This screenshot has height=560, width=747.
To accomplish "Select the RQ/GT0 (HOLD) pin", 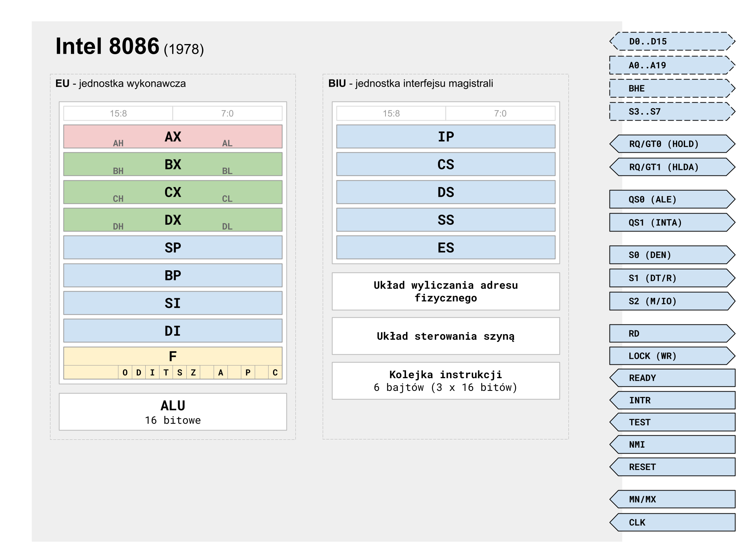I will tap(672, 144).
